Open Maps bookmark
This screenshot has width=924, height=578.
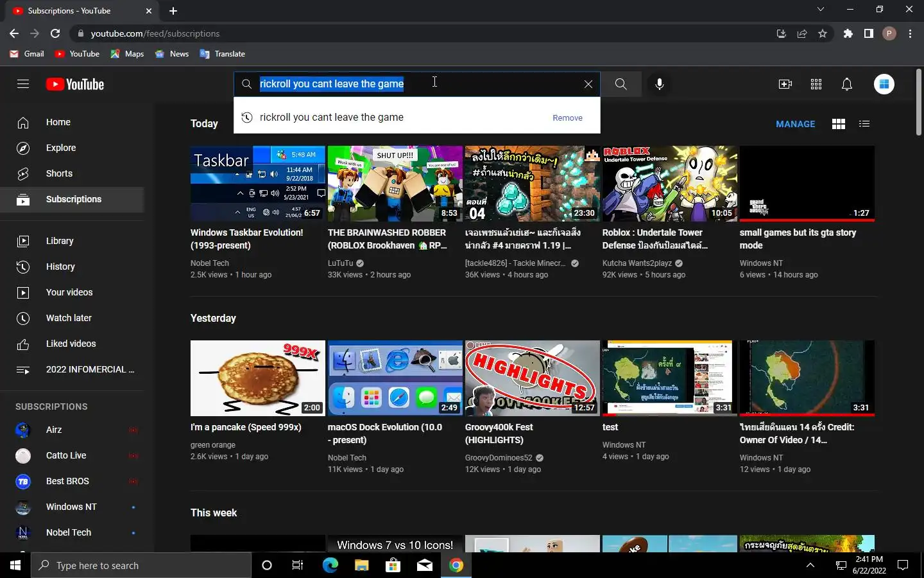coord(127,54)
